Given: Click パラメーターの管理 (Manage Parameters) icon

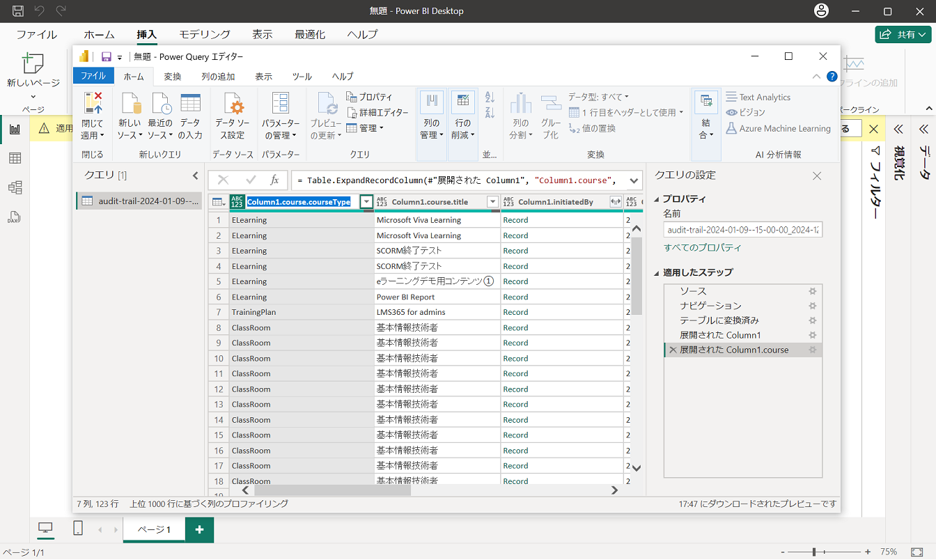Looking at the screenshot, I should click(x=281, y=103).
